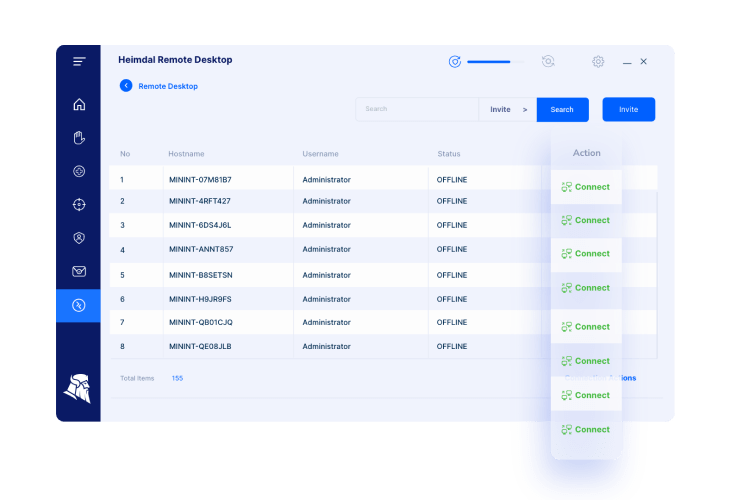Click the blue scan progress icon

point(455,61)
